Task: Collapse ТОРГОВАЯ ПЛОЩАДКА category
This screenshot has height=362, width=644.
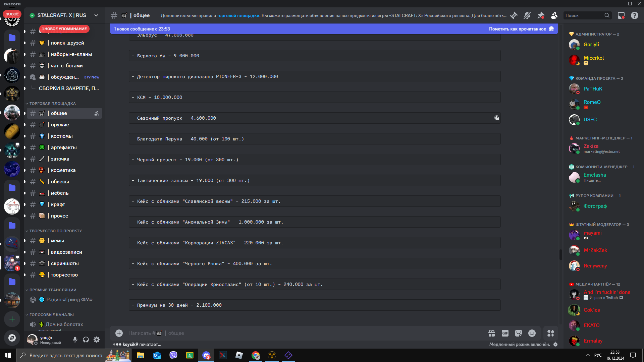Action: pos(52,104)
